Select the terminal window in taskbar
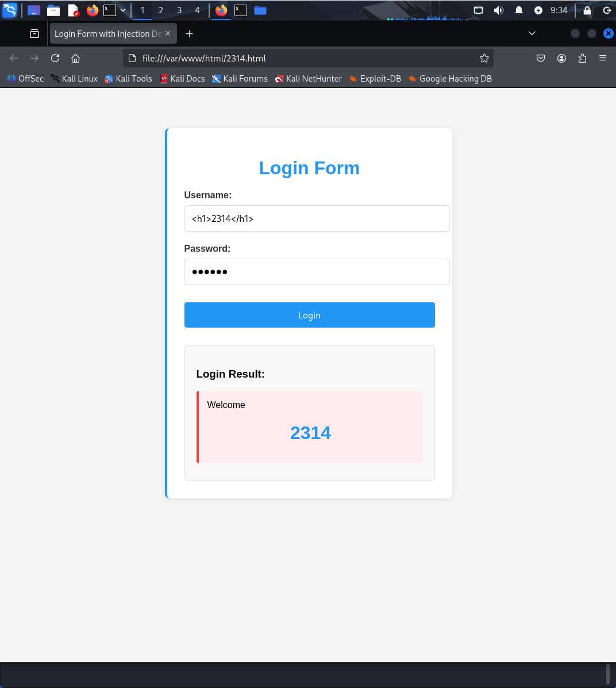The width and height of the screenshot is (616, 688). (241, 10)
